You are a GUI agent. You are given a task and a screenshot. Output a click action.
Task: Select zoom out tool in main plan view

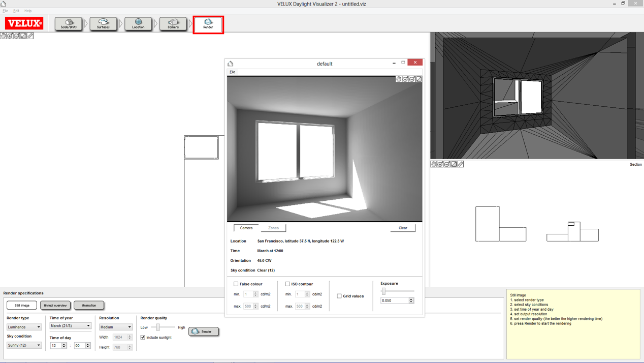pos(16,36)
